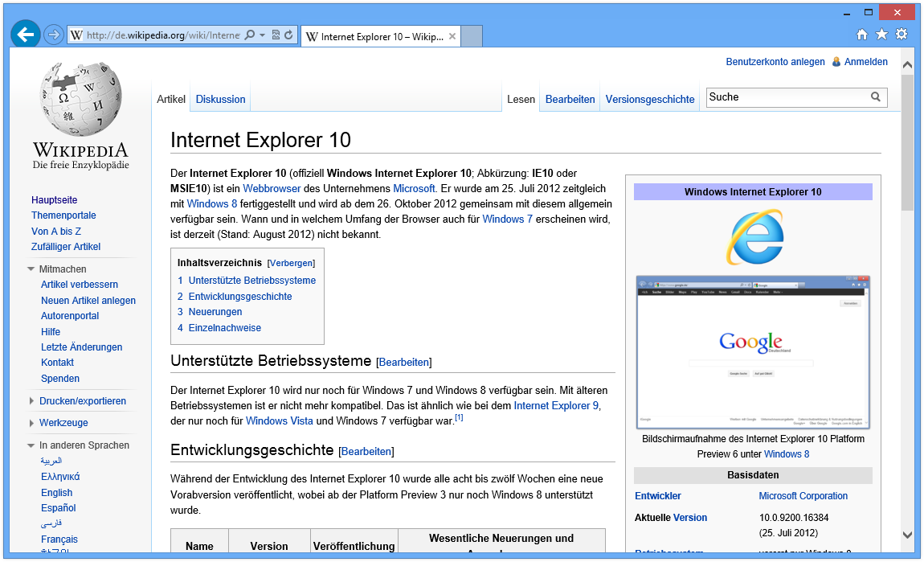Click the Compatibility View icon in address bar

[x=276, y=34]
